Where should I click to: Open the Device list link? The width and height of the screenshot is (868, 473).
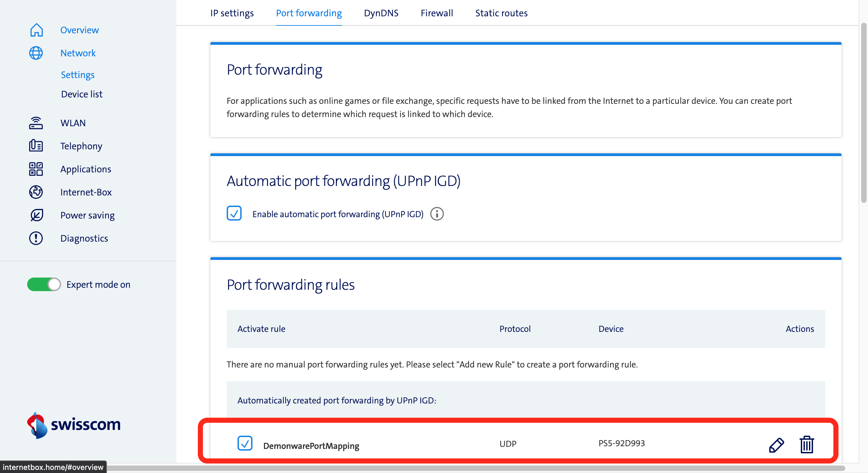click(82, 94)
